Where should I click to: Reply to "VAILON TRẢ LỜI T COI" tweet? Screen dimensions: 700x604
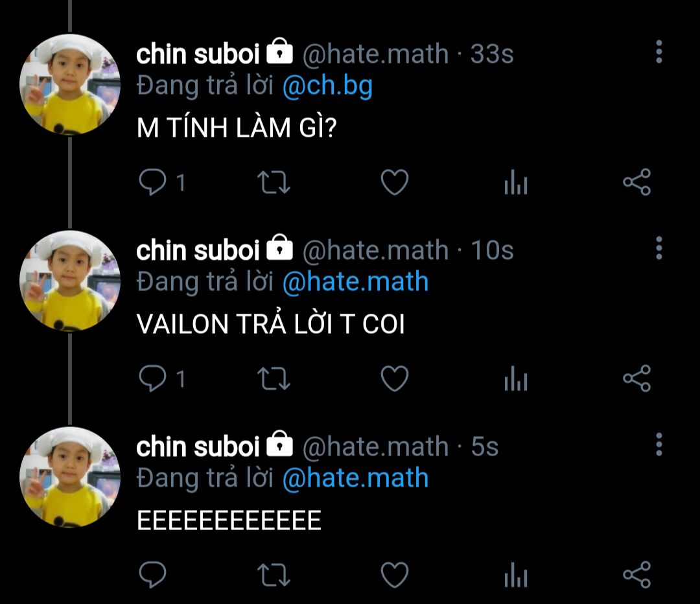153,378
